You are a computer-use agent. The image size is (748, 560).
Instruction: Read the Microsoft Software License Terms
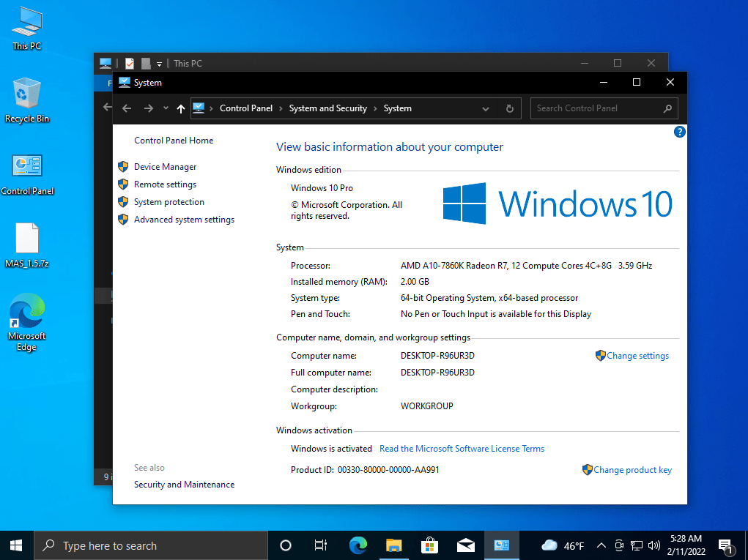tap(462, 449)
